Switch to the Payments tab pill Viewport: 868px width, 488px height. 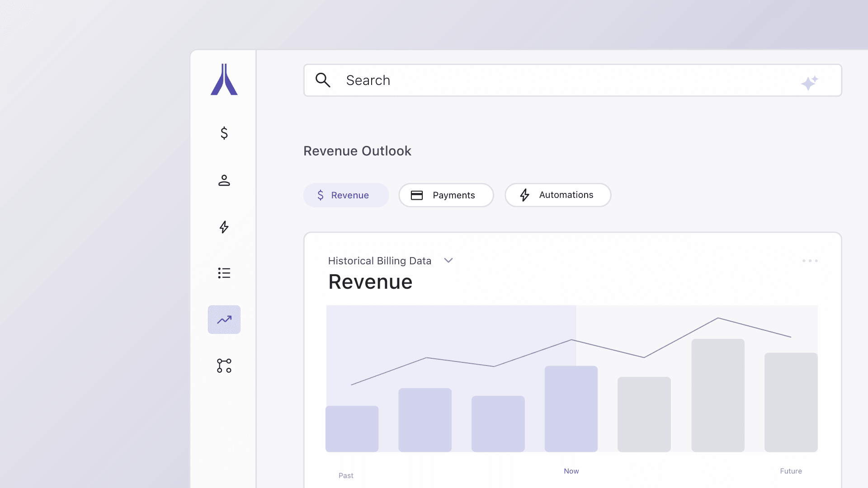[x=446, y=195]
